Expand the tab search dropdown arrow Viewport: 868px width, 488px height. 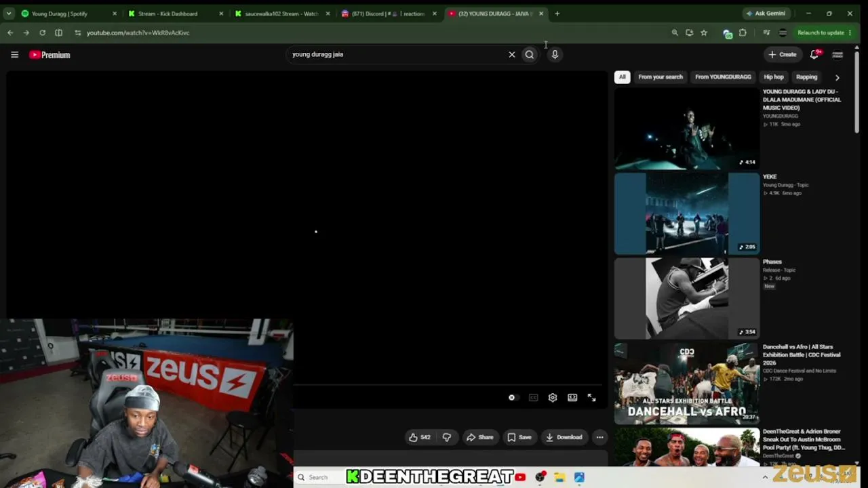tap(10, 14)
